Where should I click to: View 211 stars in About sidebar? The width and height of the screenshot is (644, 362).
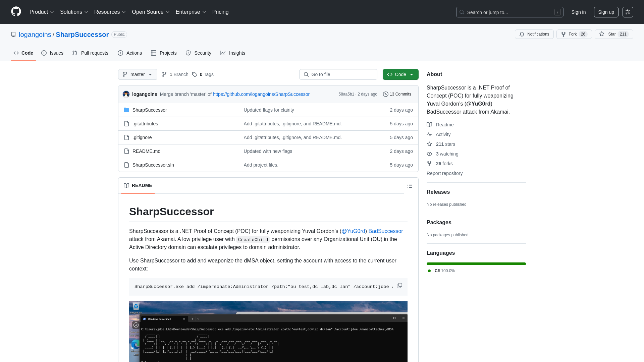click(441, 144)
